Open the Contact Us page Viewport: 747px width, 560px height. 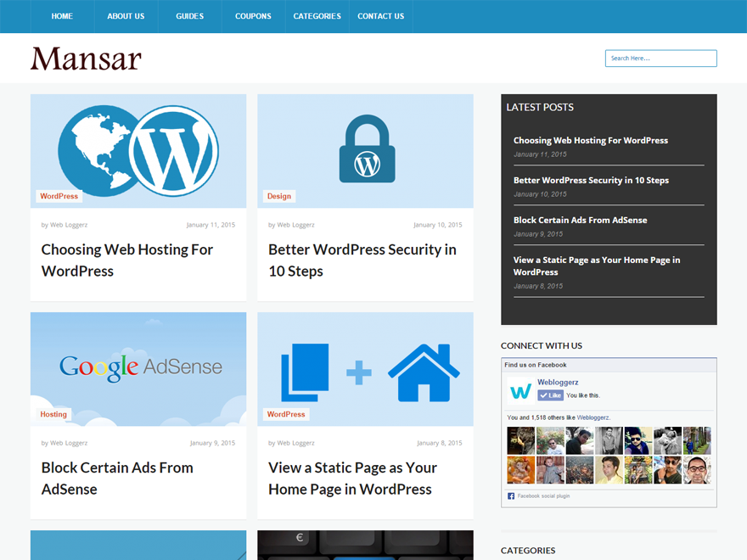pos(380,16)
